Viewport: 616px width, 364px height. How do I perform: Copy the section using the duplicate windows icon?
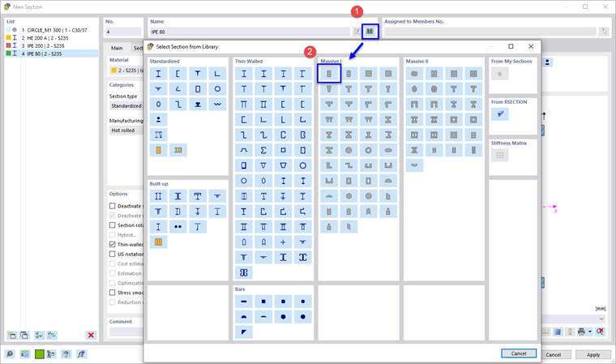pyautogui.click(x=24, y=336)
